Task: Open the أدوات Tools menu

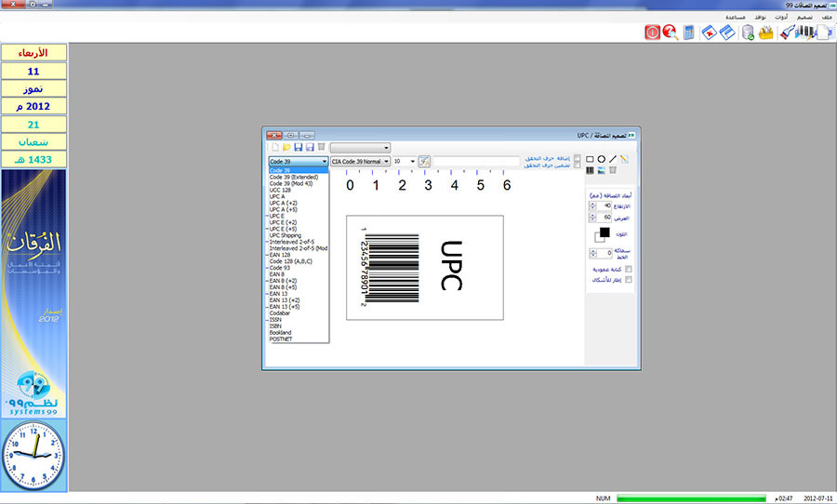Action: coord(781,17)
